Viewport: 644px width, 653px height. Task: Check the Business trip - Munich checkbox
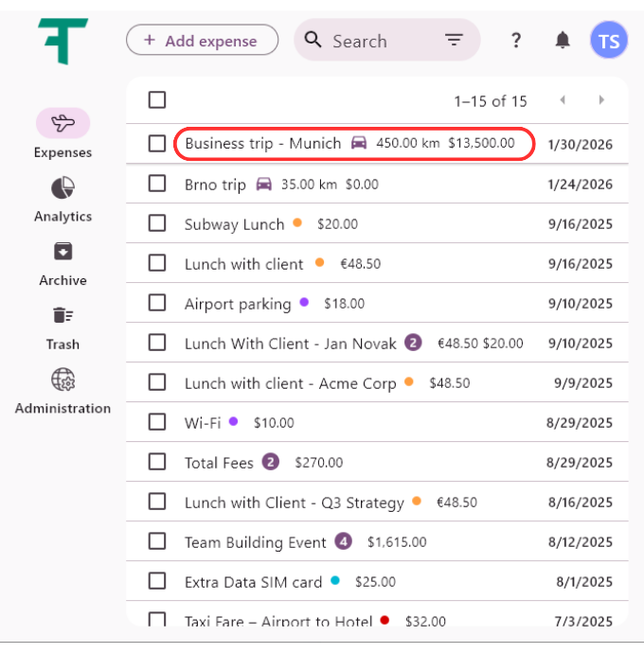[157, 144]
